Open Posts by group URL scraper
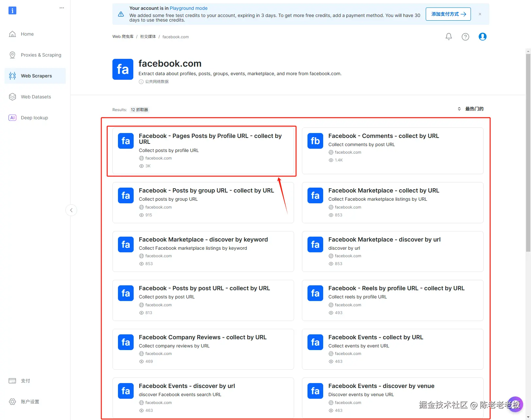 pyautogui.click(x=203, y=203)
